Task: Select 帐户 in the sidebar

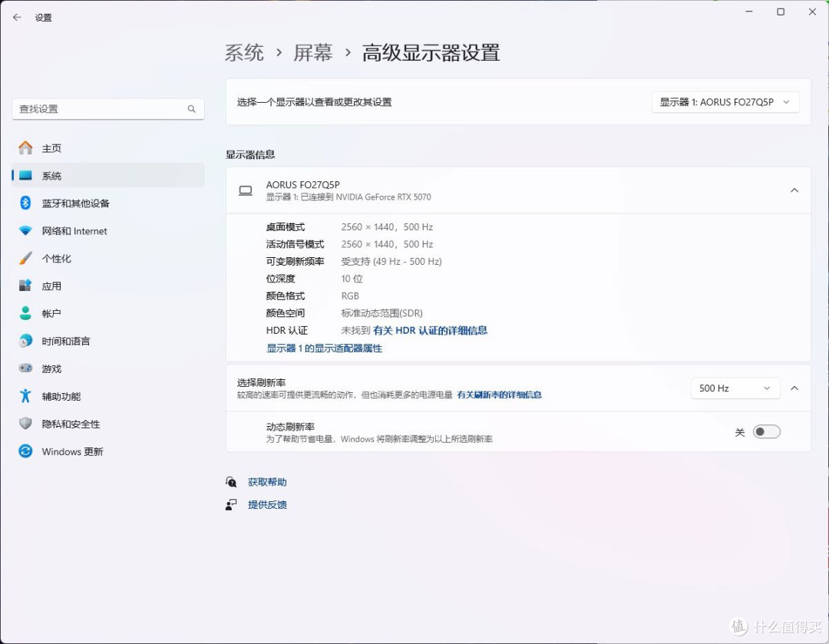Action: (x=108, y=313)
